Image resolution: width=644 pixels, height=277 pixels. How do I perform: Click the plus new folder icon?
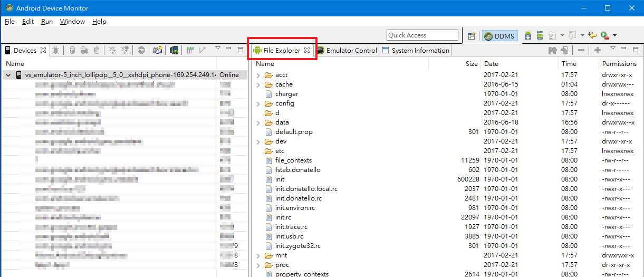point(598,50)
